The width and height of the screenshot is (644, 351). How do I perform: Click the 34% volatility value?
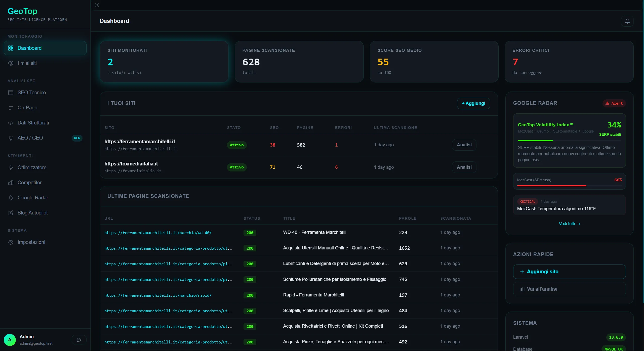point(614,125)
